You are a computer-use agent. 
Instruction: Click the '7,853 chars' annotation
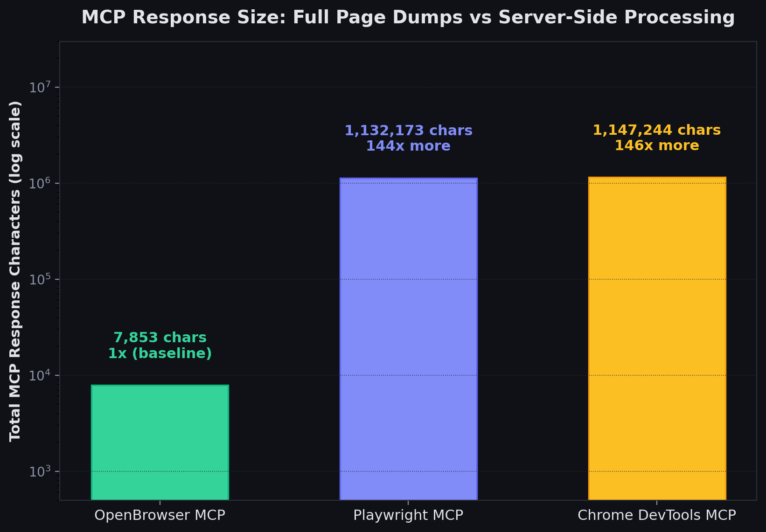[160, 337]
